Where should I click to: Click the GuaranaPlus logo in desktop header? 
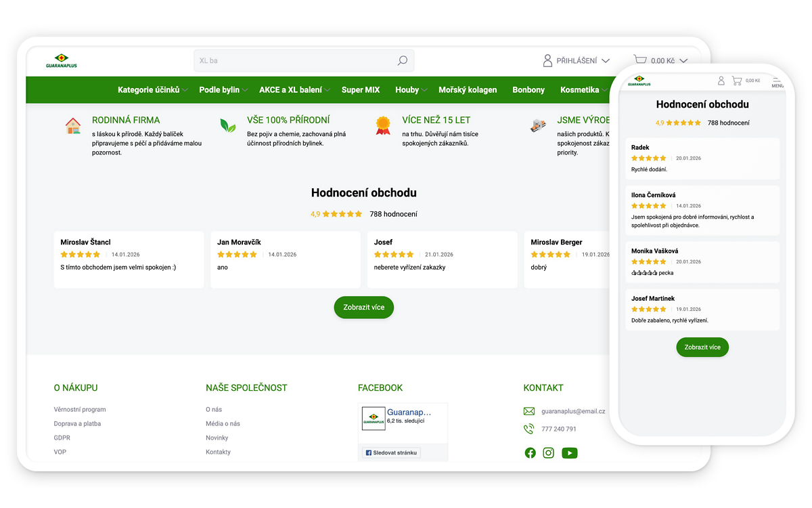62,61
